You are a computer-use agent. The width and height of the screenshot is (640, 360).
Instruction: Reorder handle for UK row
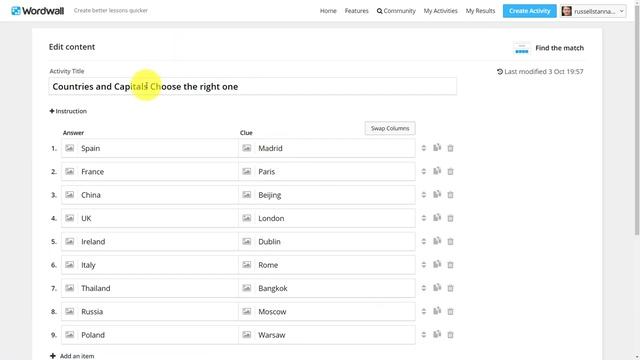click(424, 218)
